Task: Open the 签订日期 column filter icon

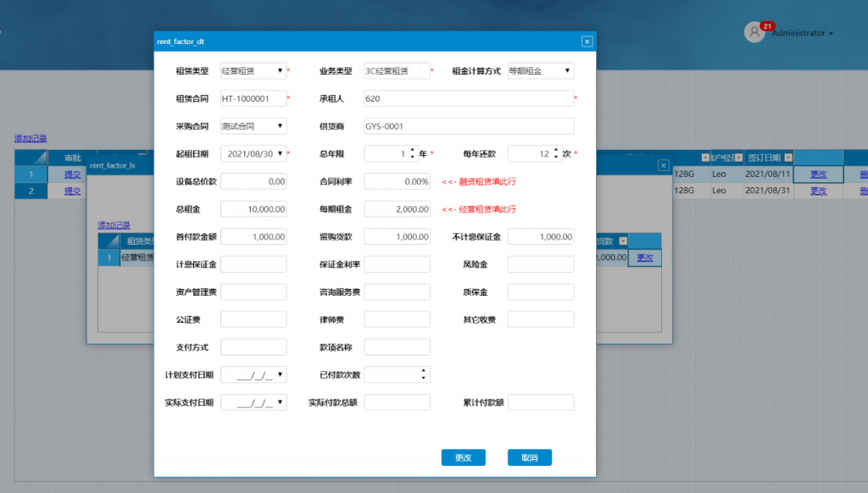Action: pyautogui.click(x=787, y=158)
